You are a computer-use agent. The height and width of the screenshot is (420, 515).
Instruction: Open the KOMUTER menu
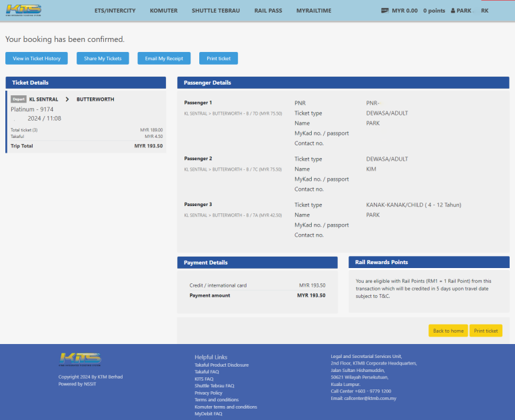(164, 11)
